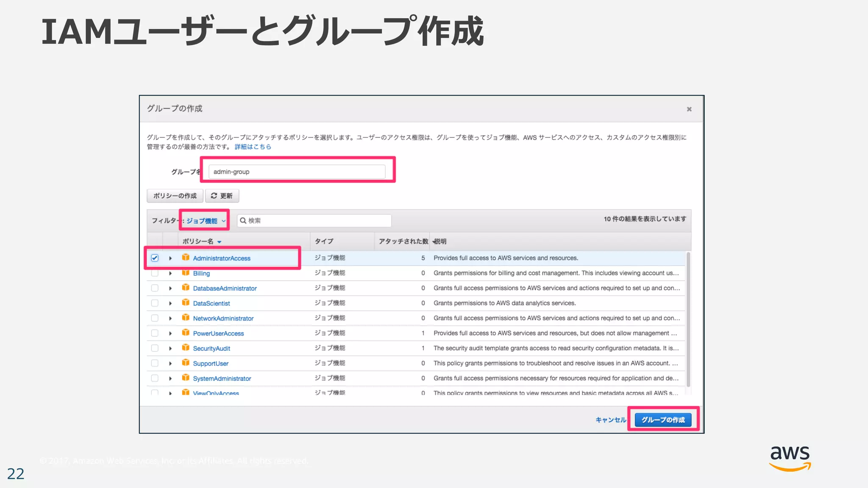Click the policy icon beside DatabaseAdministrator
The height and width of the screenshot is (488, 868).
pyautogui.click(x=186, y=288)
